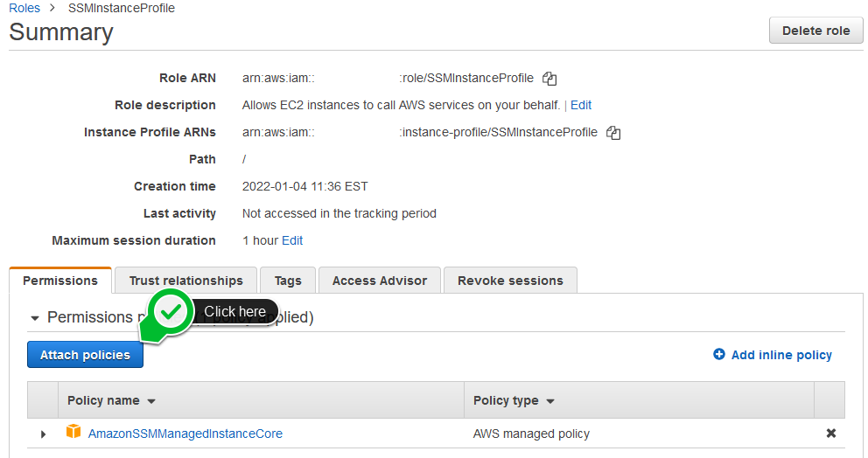Collapse the Permissions policies section
The height and width of the screenshot is (458, 868).
coord(35,318)
